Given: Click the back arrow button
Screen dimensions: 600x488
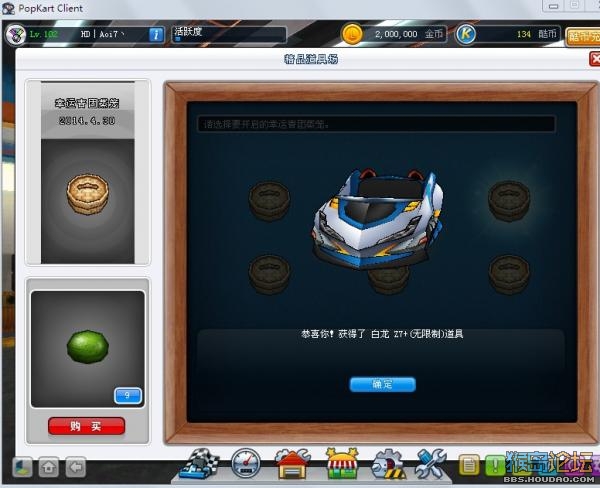Looking at the screenshot, I should pyautogui.click(x=76, y=467).
